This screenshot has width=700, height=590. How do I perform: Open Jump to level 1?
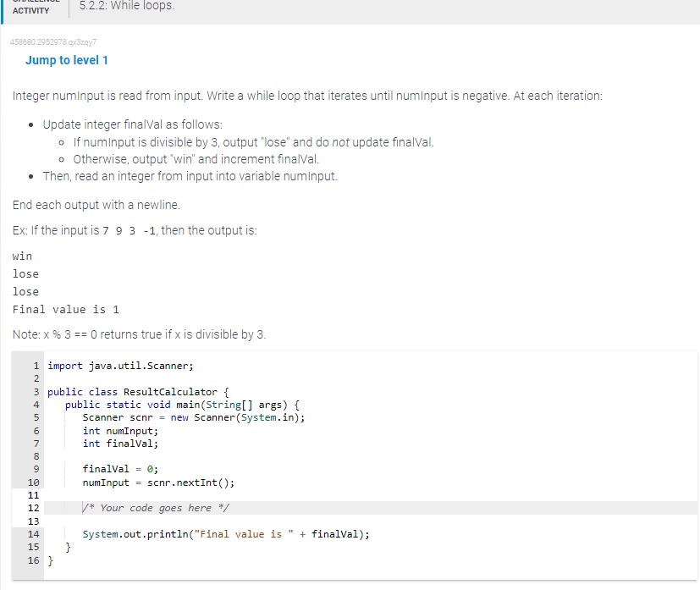click(x=67, y=60)
